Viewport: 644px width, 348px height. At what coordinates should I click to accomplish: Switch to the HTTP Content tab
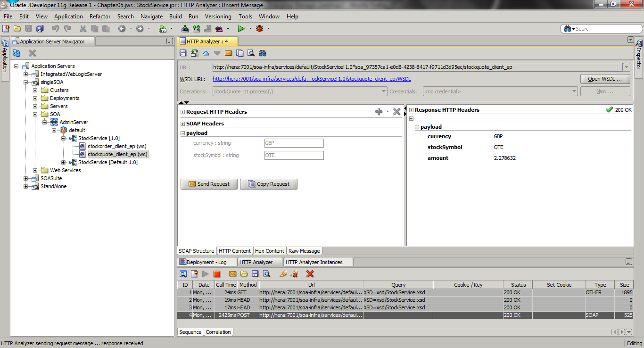tap(235, 251)
